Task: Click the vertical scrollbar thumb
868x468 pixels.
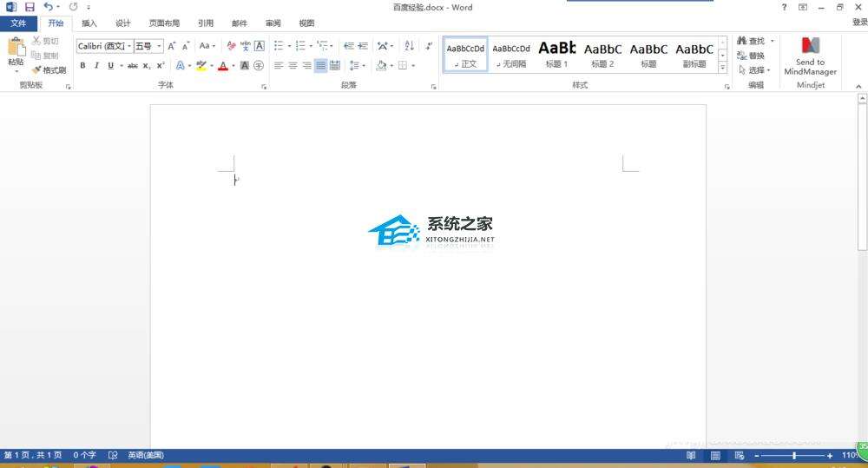Action: pyautogui.click(x=862, y=177)
